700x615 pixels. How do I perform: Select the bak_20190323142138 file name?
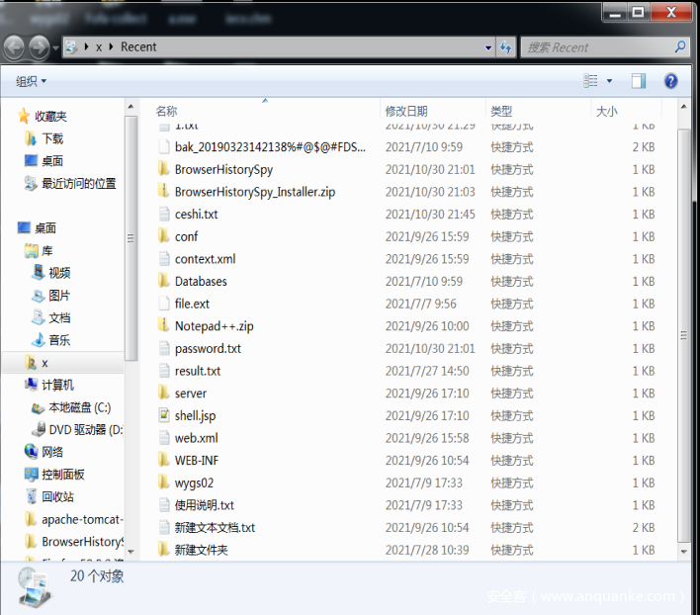270,147
